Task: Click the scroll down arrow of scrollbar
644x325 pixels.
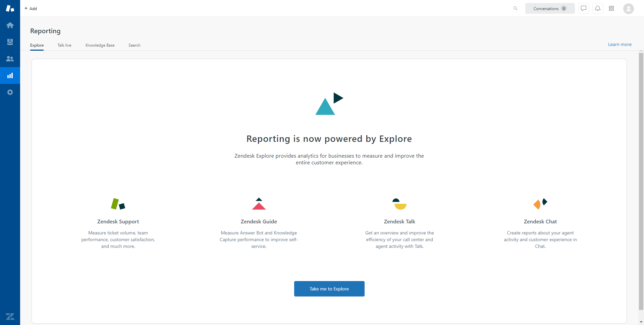Action: tap(641, 322)
